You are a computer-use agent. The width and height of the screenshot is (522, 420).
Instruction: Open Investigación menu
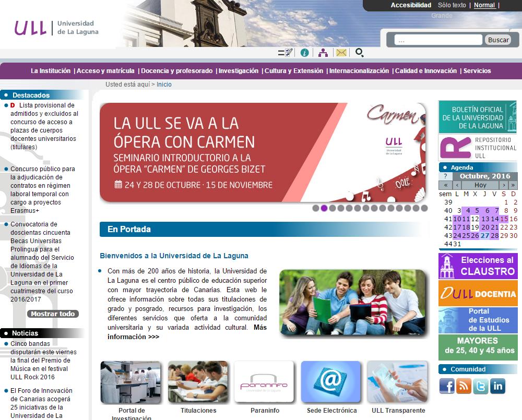click(x=239, y=71)
